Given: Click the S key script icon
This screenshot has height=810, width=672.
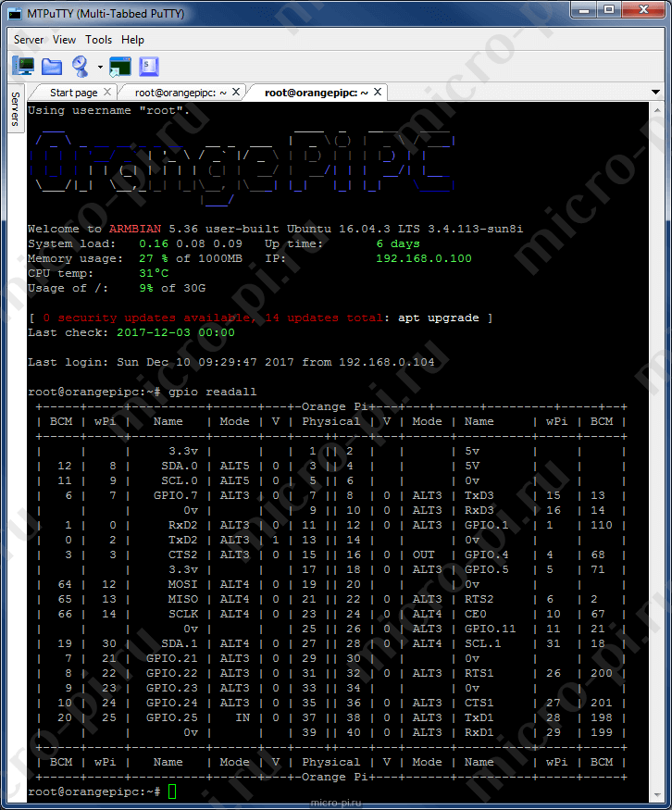Looking at the screenshot, I should click(149, 67).
